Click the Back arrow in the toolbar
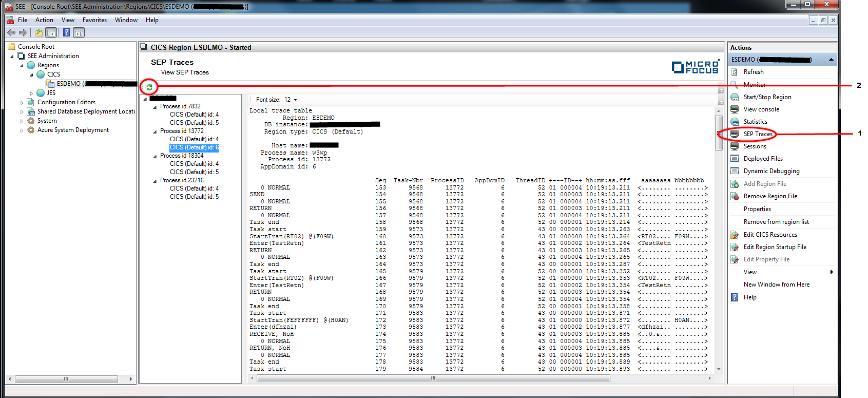 click(11, 33)
